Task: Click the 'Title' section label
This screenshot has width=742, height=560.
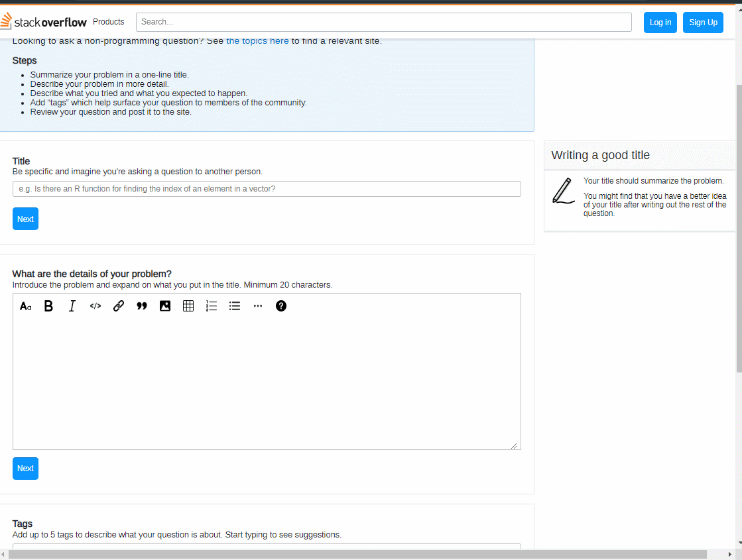Action: [21, 161]
